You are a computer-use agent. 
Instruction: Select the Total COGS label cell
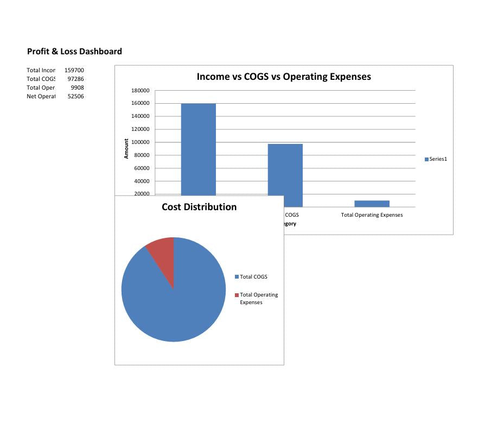coord(41,78)
